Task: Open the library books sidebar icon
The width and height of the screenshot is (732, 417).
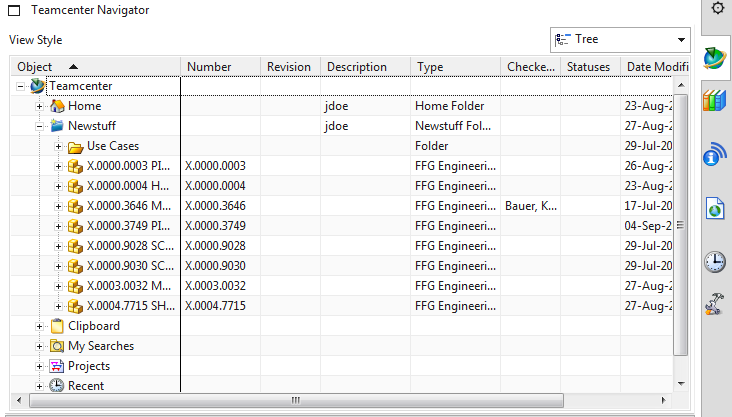Action: 715,102
